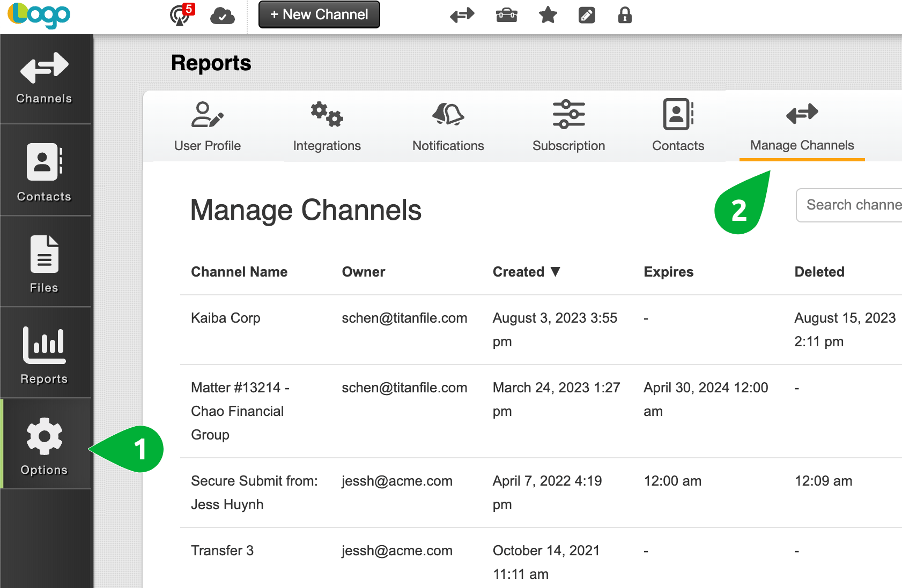Open Reports from the sidebar
Screen dimensions: 902x588
46,354
